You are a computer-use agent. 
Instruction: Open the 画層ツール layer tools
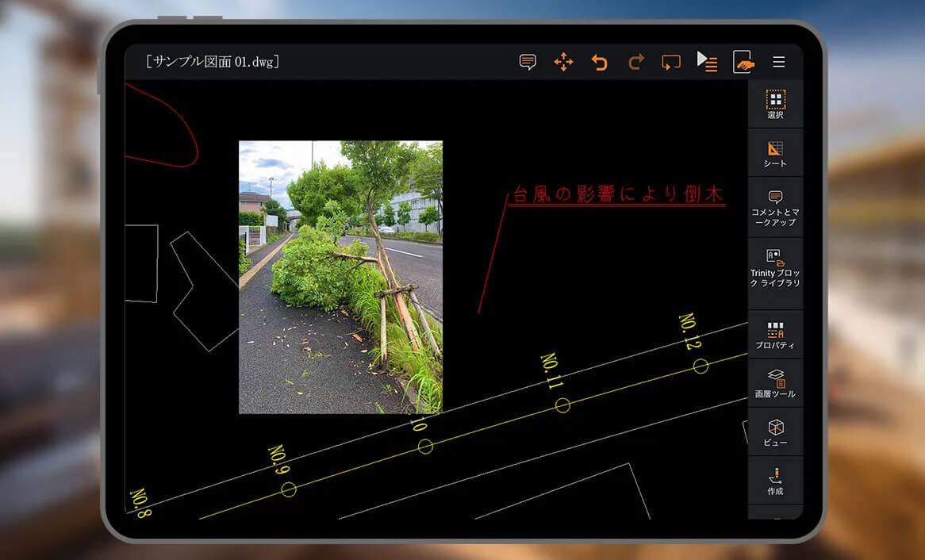pyautogui.click(x=775, y=383)
